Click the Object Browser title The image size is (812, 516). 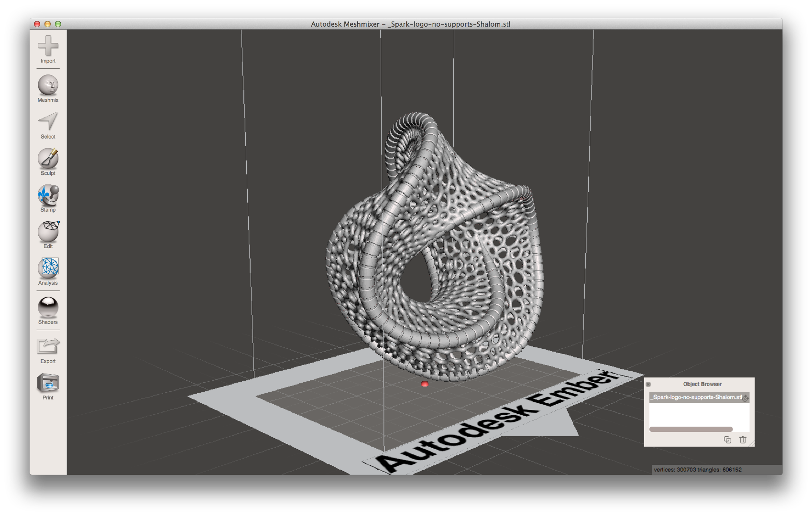702,384
